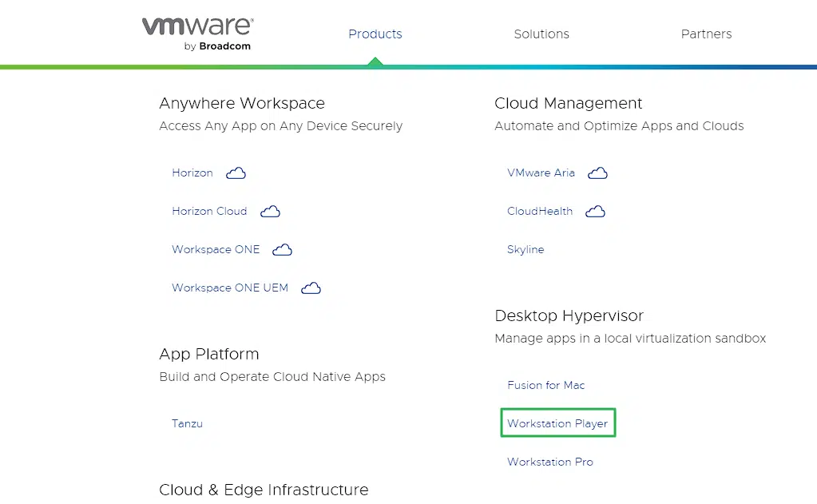Open the Solutions menu
817x504 pixels.
[541, 34]
